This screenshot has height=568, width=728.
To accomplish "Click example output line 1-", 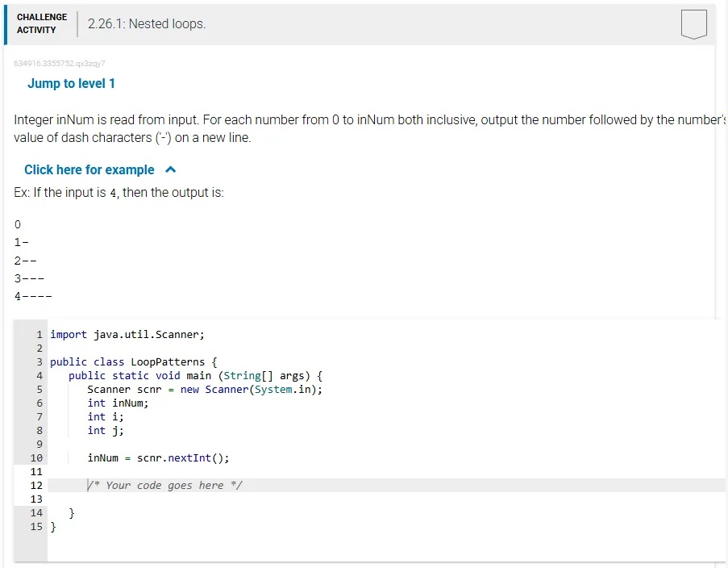I will [x=21, y=242].
